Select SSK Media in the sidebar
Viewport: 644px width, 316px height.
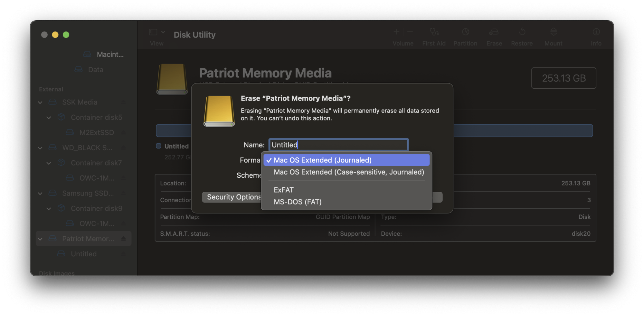pos(80,102)
